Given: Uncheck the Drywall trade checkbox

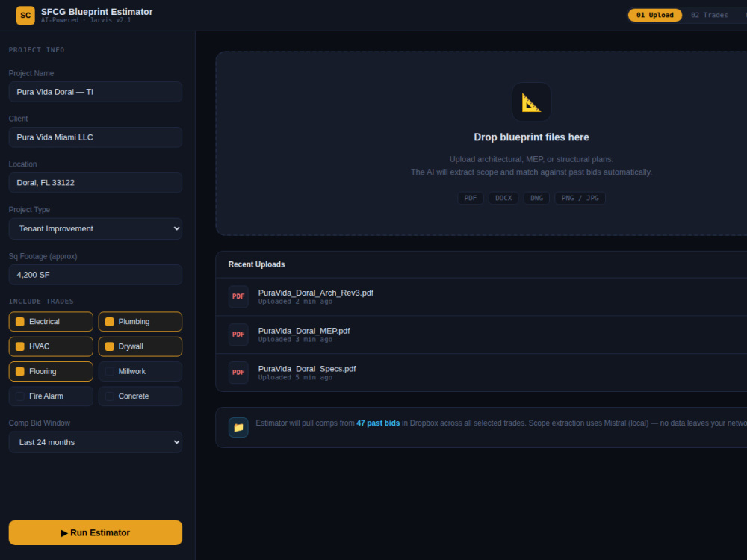Looking at the screenshot, I should tap(110, 346).
